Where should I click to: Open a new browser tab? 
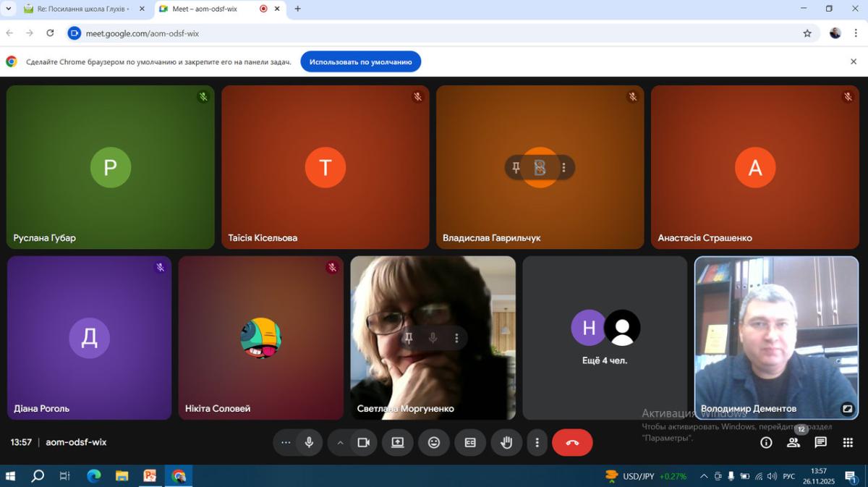(297, 9)
